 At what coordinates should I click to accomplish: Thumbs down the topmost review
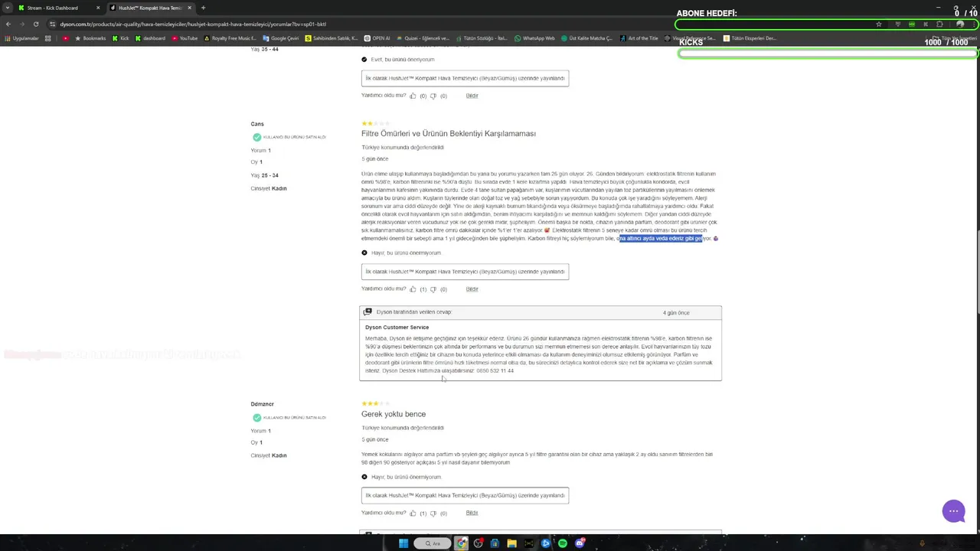(433, 96)
